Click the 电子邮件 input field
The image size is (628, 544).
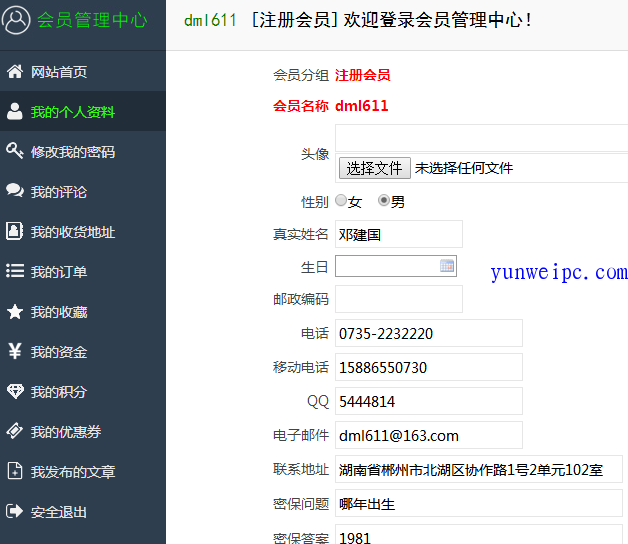click(428, 435)
